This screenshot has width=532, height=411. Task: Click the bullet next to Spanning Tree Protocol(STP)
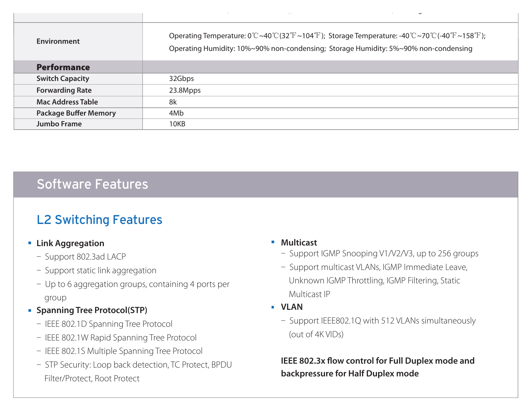(30, 310)
